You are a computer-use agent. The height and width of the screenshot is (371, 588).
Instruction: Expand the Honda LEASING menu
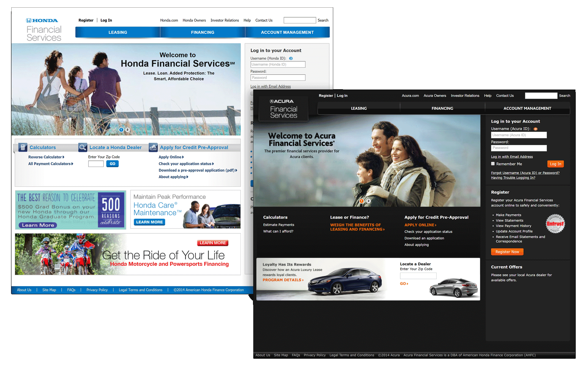[118, 32]
